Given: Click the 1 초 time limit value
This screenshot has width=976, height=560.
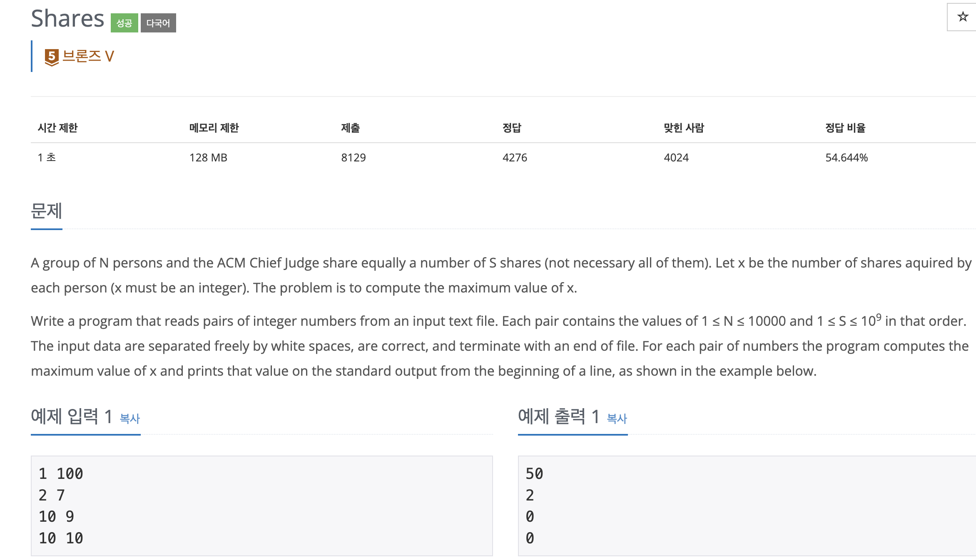Looking at the screenshot, I should click(x=47, y=158).
